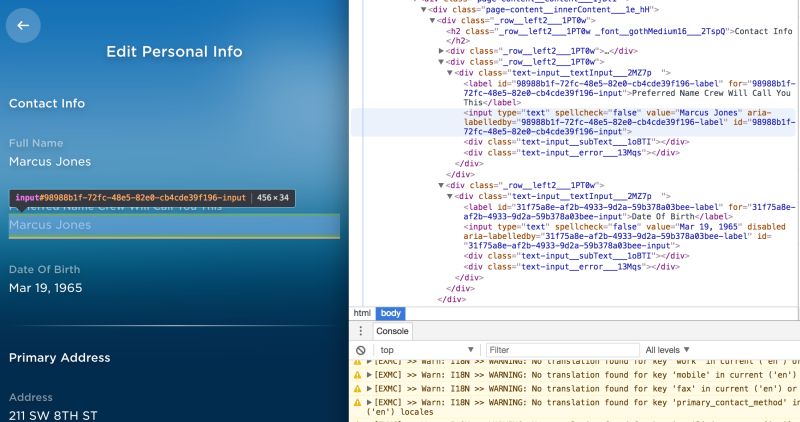
Task: Click the input element inspector tooltip
Action: [x=152, y=197]
